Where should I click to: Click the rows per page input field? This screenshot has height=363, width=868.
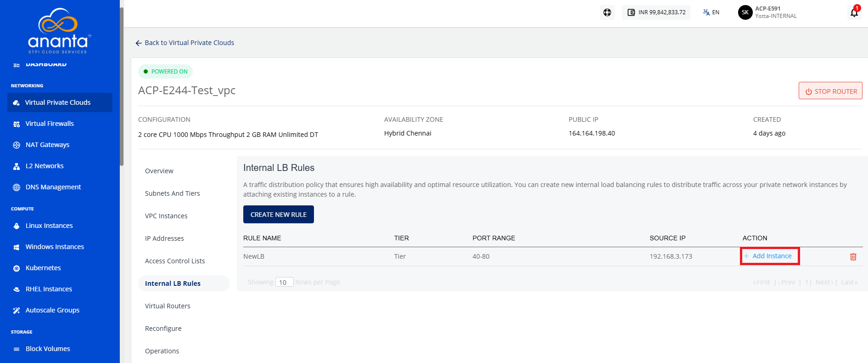[284, 282]
